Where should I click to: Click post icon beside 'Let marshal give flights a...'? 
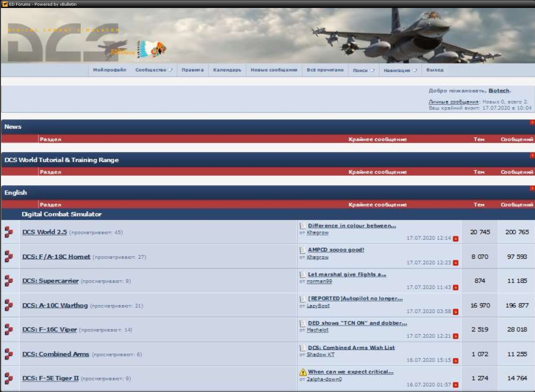[x=303, y=274]
